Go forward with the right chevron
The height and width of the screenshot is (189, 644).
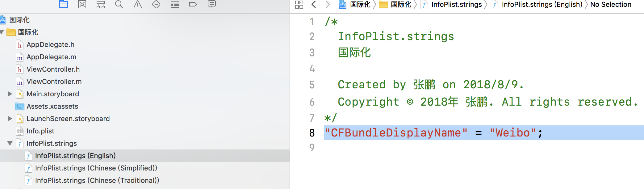[328, 5]
